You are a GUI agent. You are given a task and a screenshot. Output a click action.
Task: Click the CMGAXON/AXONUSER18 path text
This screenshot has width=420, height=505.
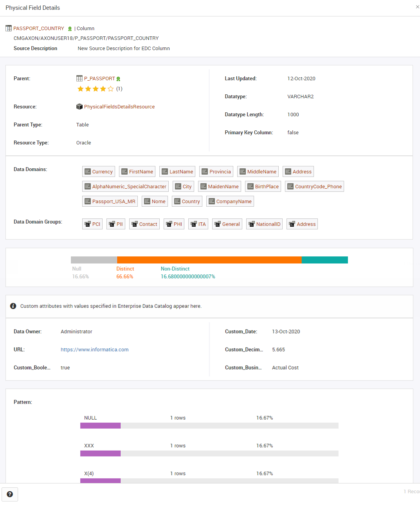pos(86,38)
